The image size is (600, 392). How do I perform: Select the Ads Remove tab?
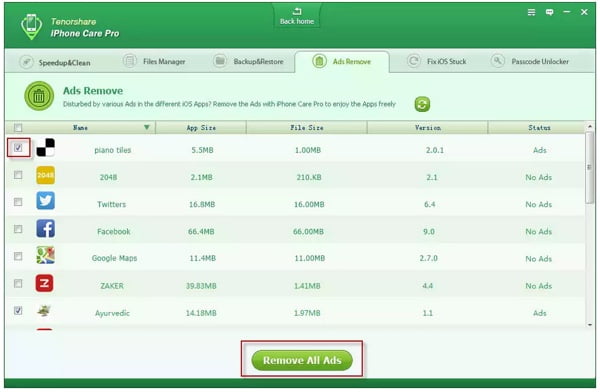tap(342, 61)
